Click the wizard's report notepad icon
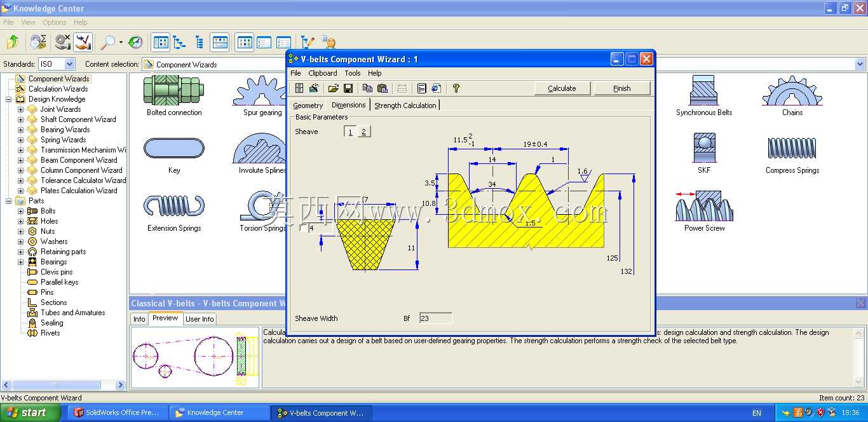This screenshot has height=422, width=868. 421,88
